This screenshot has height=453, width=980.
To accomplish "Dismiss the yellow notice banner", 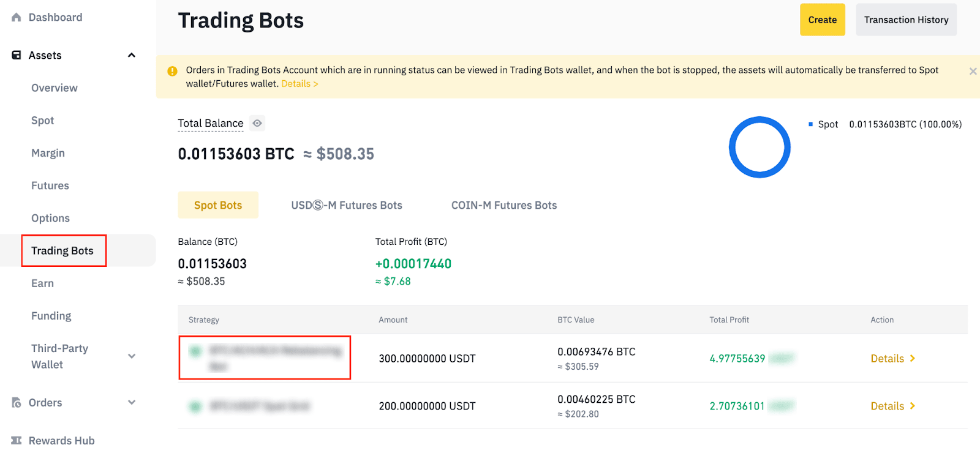I will pos(973,72).
